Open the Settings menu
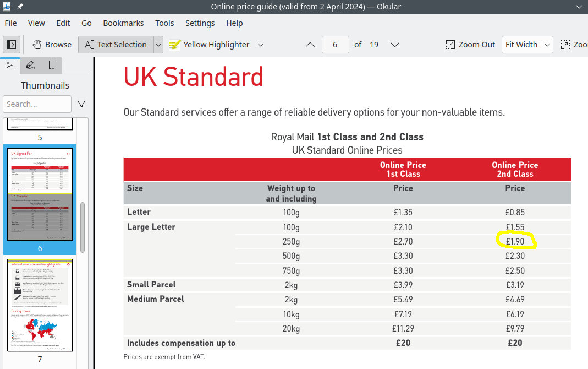Image resolution: width=588 pixels, height=369 pixels. [x=200, y=23]
